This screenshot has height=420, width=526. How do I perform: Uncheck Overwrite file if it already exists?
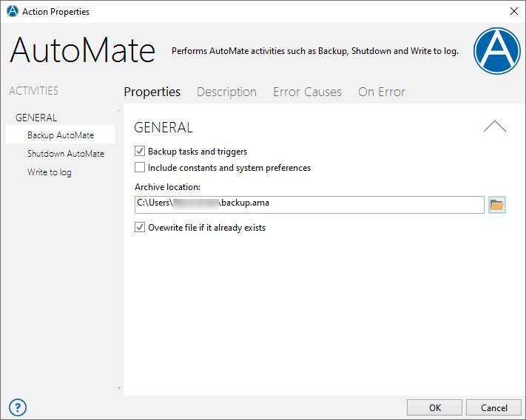[x=140, y=227]
